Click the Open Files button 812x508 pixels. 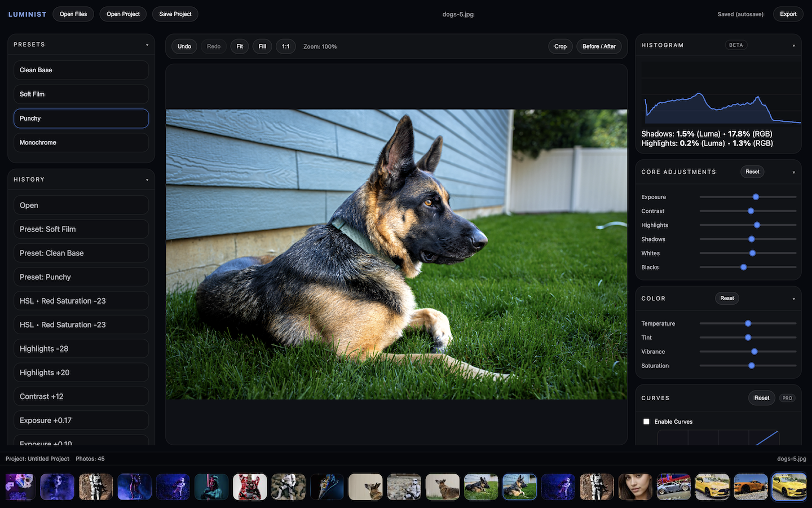click(x=73, y=14)
